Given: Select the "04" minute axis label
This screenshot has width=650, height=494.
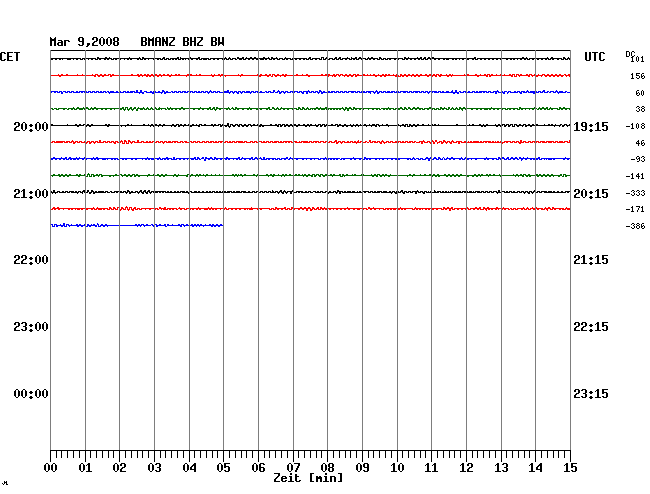Looking at the screenshot, I should pos(189,468).
